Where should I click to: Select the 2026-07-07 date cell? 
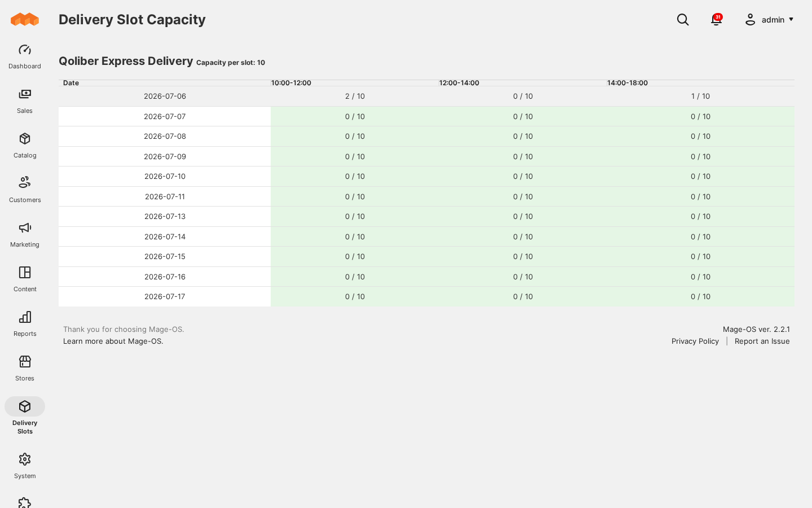point(165,116)
